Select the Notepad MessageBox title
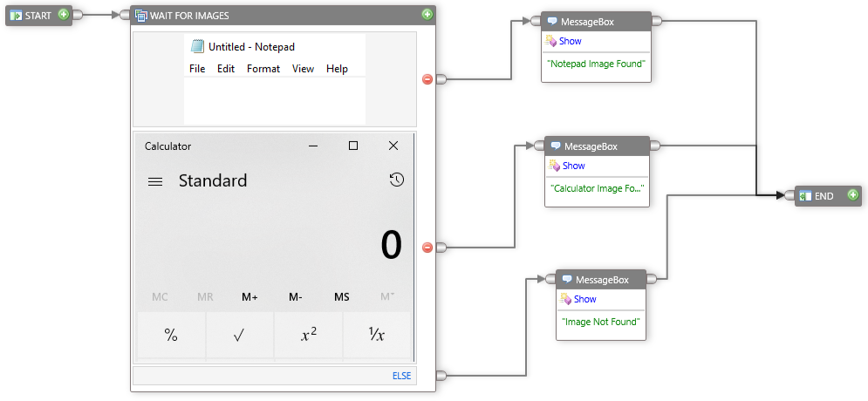 (x=587, y=22)
